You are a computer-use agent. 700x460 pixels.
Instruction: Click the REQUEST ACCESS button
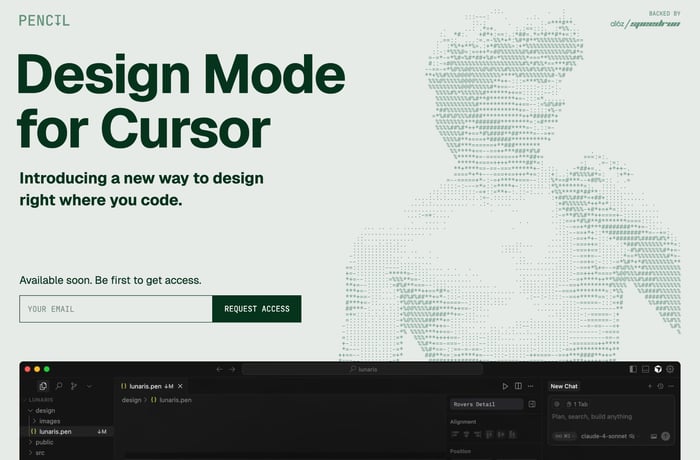(x=257, y=309)
